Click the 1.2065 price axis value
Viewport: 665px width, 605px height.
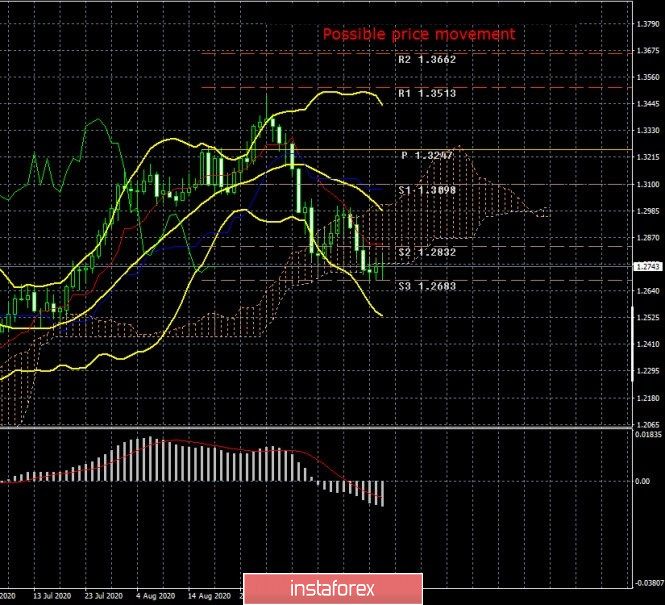[648, 424]
